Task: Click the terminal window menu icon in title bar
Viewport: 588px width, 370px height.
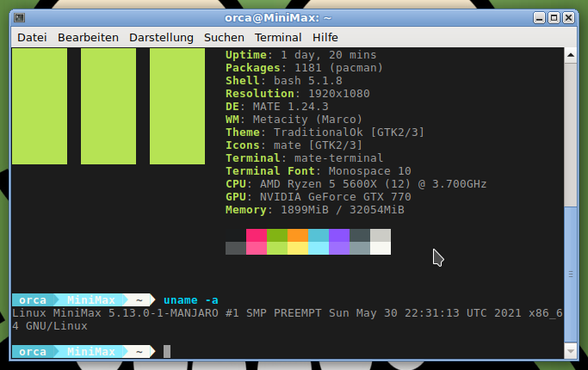Action: tap(19, 17)
